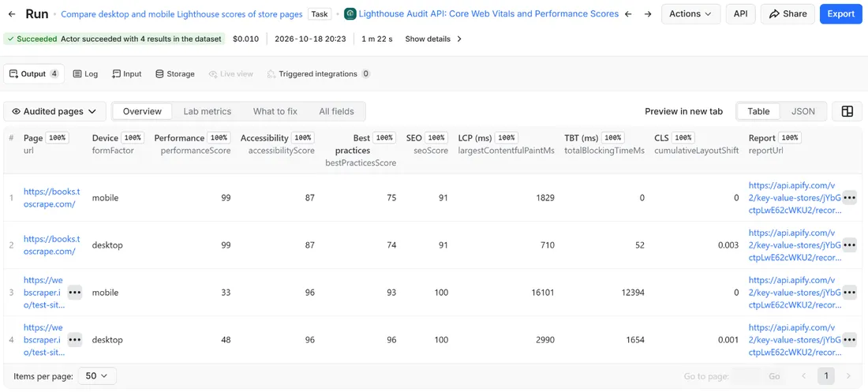Click CLS value 0.003
The height and width of the screenshot is (392, 868).
(728, 245)
